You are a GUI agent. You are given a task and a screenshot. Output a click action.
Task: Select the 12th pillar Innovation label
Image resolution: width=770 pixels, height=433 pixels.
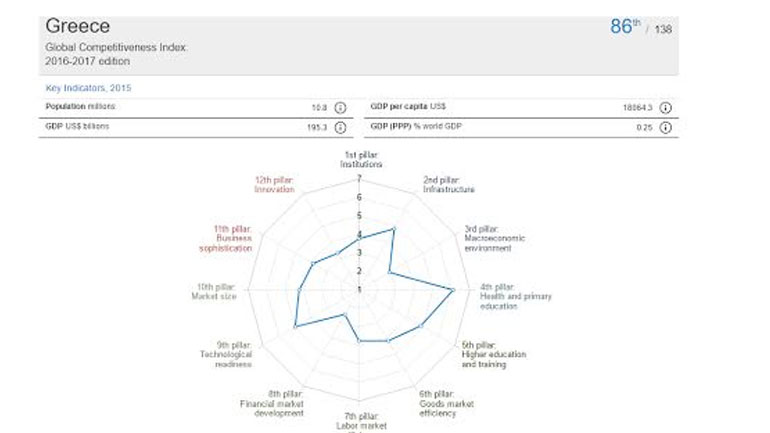click(273, 184)
